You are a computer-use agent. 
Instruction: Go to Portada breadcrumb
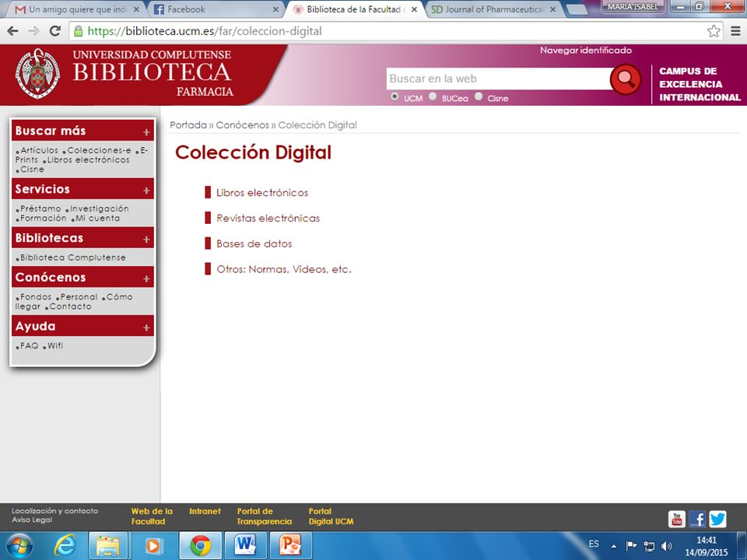click(188, 125)
